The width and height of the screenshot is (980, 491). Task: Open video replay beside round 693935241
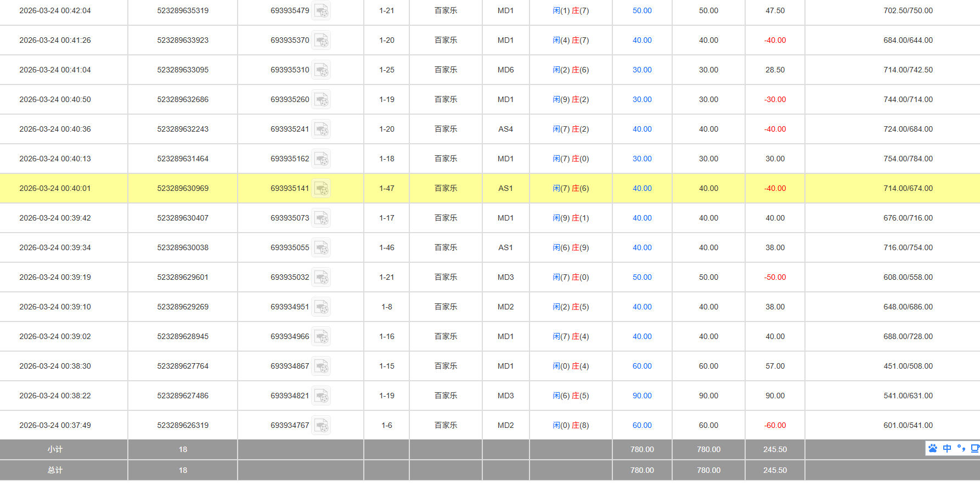coord(321,129)
